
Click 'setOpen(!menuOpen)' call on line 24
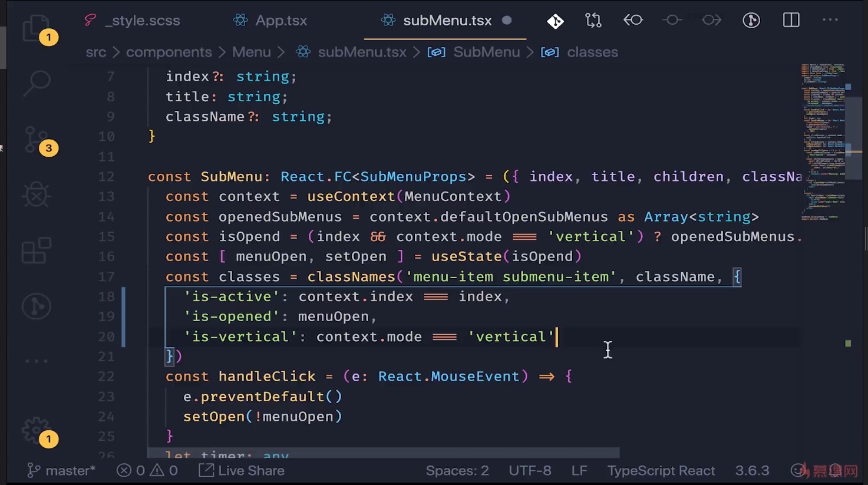pyautogui.click(x=263, y=417)
